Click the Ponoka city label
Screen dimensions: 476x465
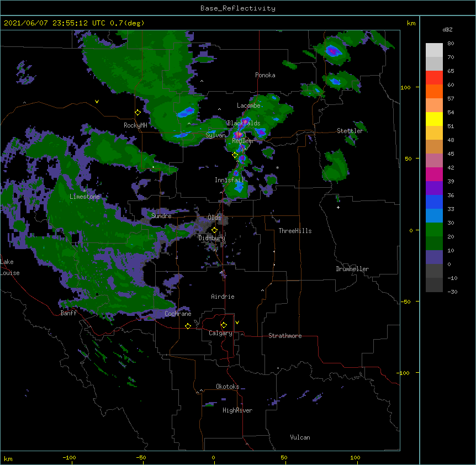click(x=265, y=75)
